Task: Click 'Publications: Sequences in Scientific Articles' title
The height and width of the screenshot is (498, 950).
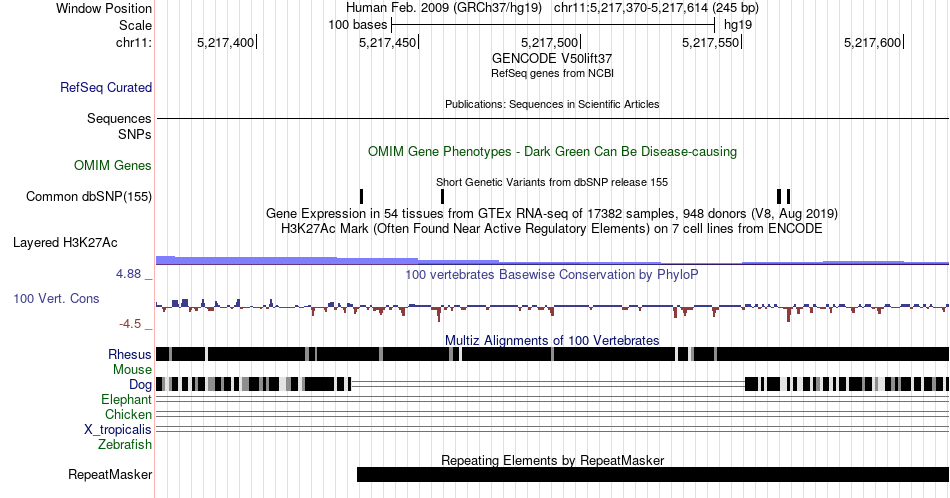Action: (552, 104)
